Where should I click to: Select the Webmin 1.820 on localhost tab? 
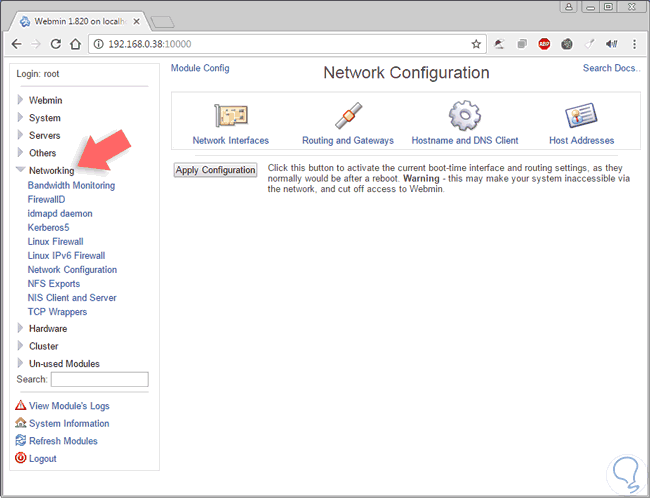pos(80,21)
